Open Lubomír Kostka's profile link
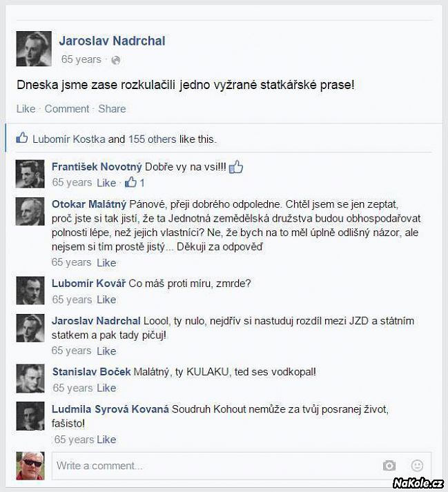This screenshot has width=448, height=492. (x=69, y=139)
